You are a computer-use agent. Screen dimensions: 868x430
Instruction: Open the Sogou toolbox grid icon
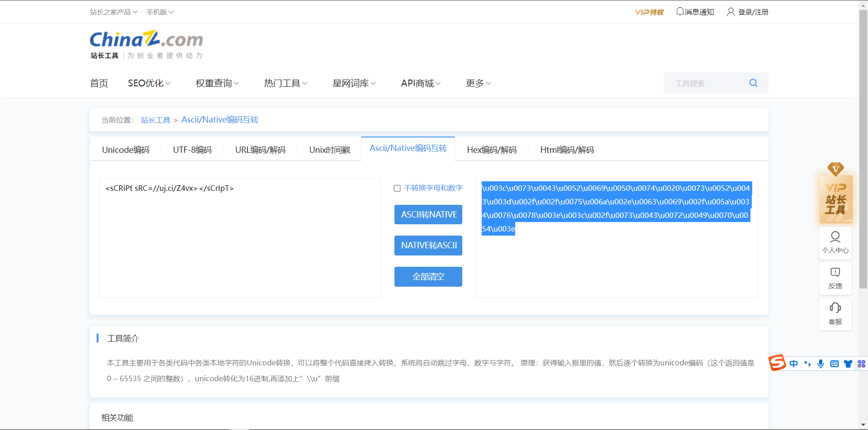coord(861,364)
